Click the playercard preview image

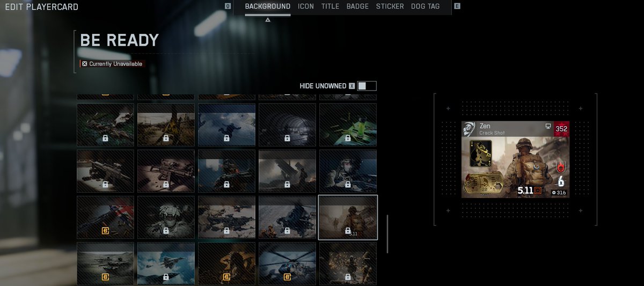click(515, 159)
